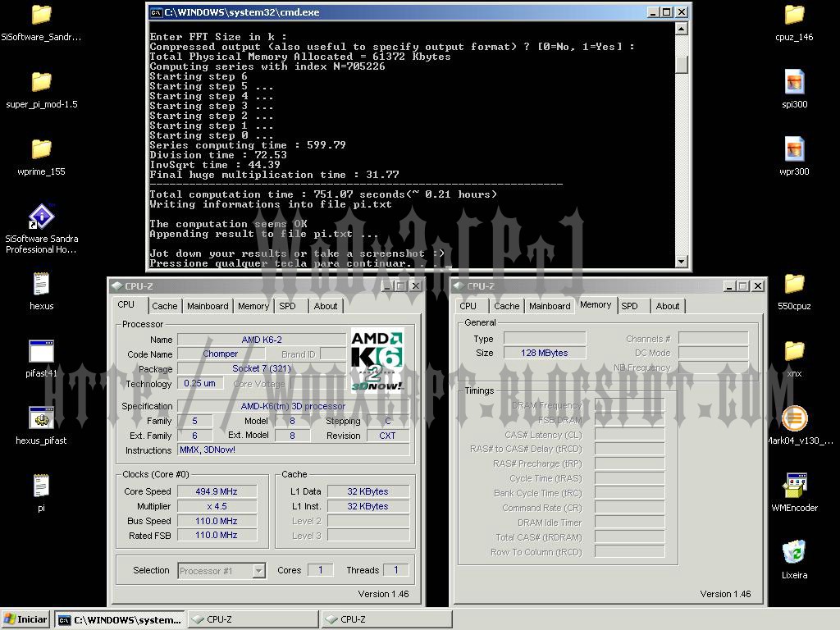
Task: Activate the second CPU-Z taskbar button
Action: tap(386, 620)
